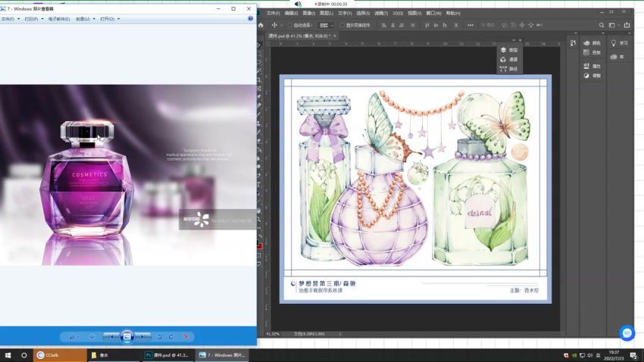Viewport: 644px width, 362px height.
Task: Open the History panel icon
Action: [573, 43]
